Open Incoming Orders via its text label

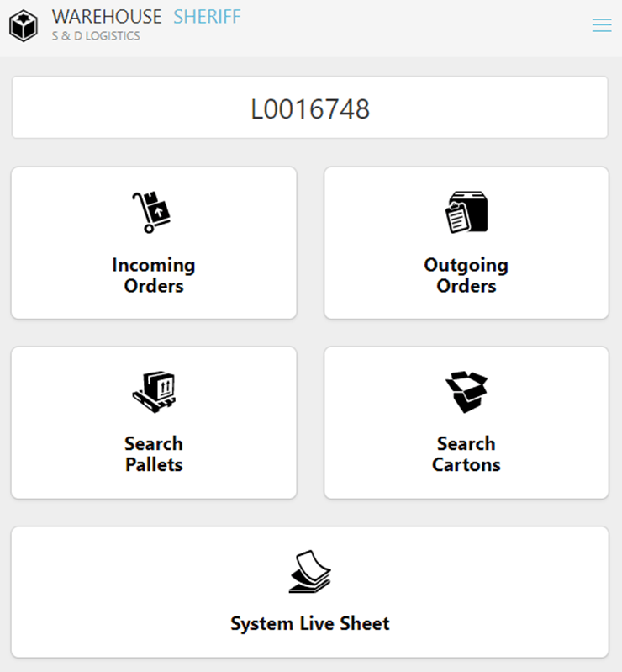pos(154,275)
